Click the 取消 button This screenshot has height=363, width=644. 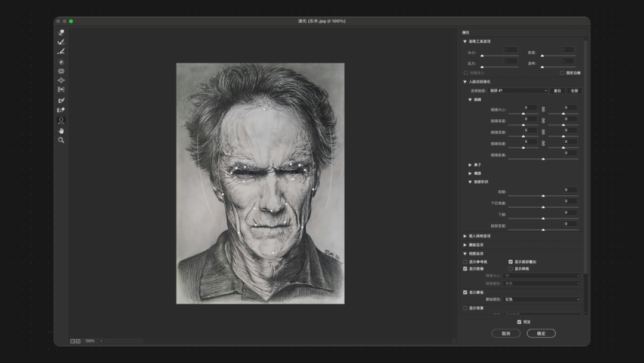[506, 333]
